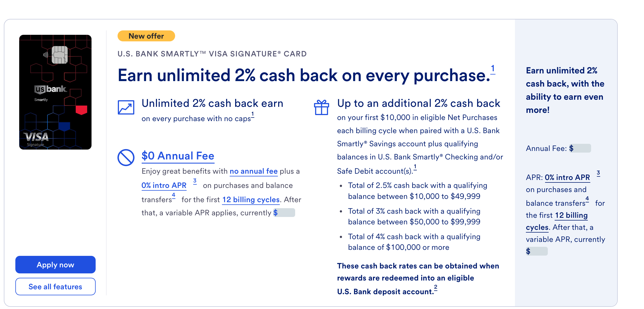Click the 12 billing cycles link in right sidebar
This screenshot has height=309, width=644.
tap(571, 216)
